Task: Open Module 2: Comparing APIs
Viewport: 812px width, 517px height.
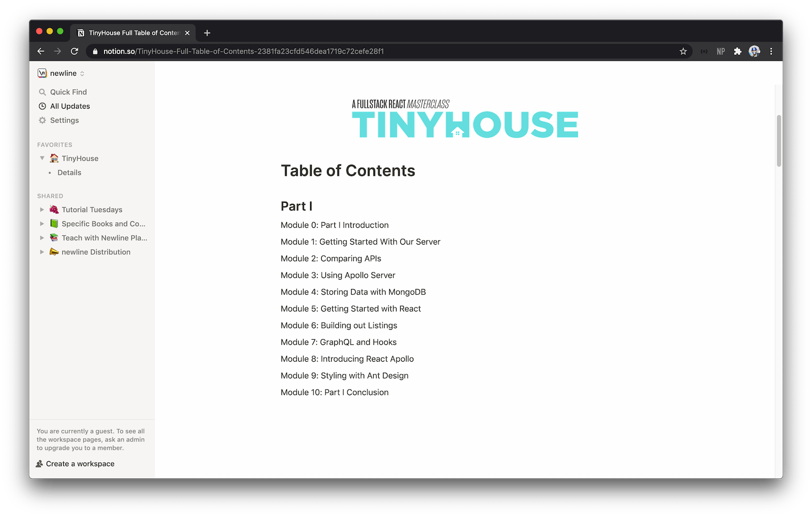Action: (x=331, y=259)
